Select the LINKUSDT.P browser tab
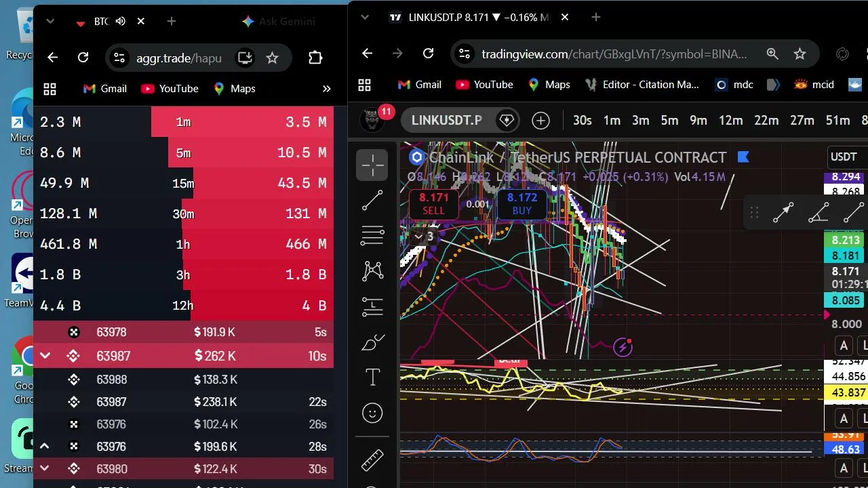 pyautogui.click(x=479, y=18)
